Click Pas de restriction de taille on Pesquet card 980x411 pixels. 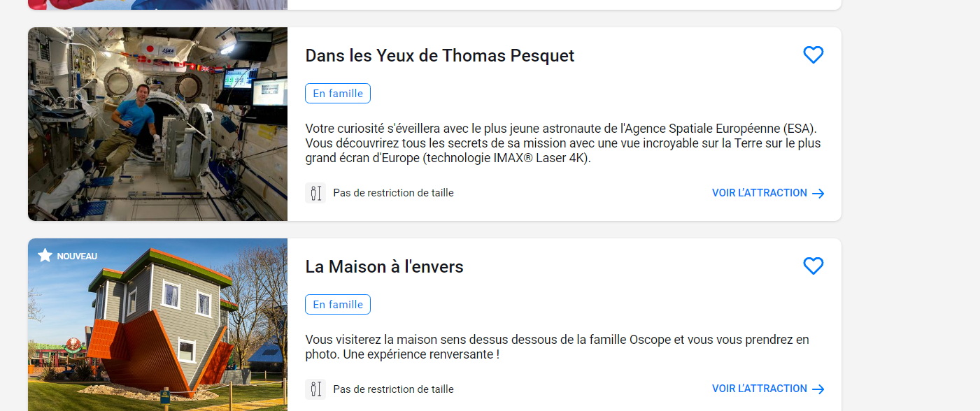click(x=393, y=193)
